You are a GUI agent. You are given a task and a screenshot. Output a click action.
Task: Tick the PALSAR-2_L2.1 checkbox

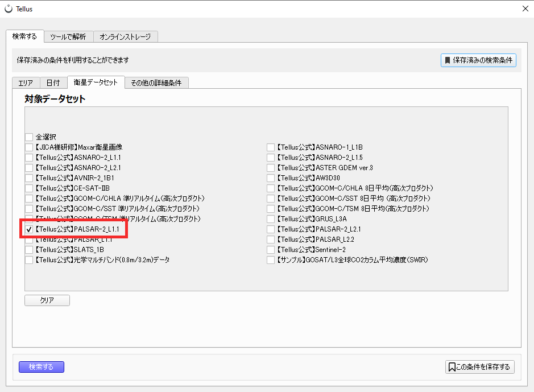tap(270, 229)
